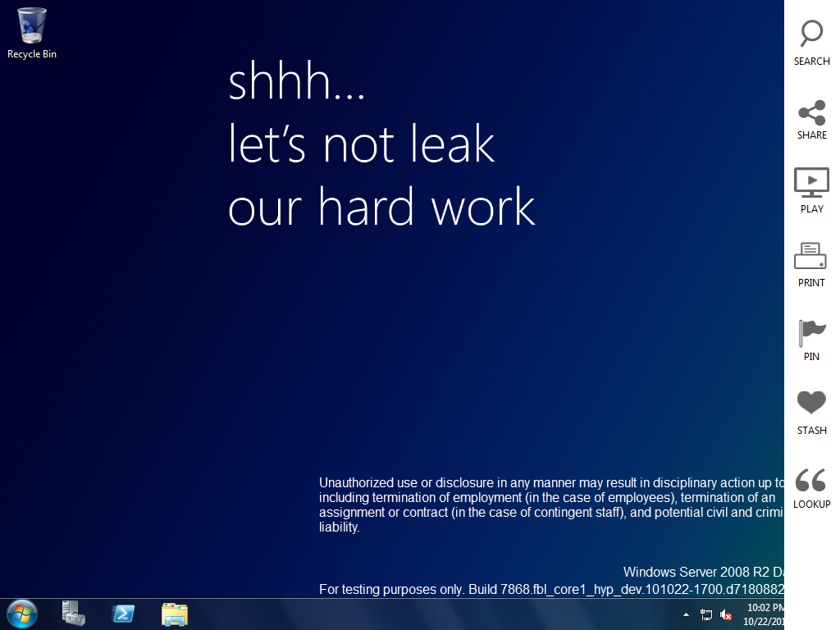Image resolution: width=840 pixels, height=630 pixels.
Task: Open the Search charm
Action: coord(811,43)
